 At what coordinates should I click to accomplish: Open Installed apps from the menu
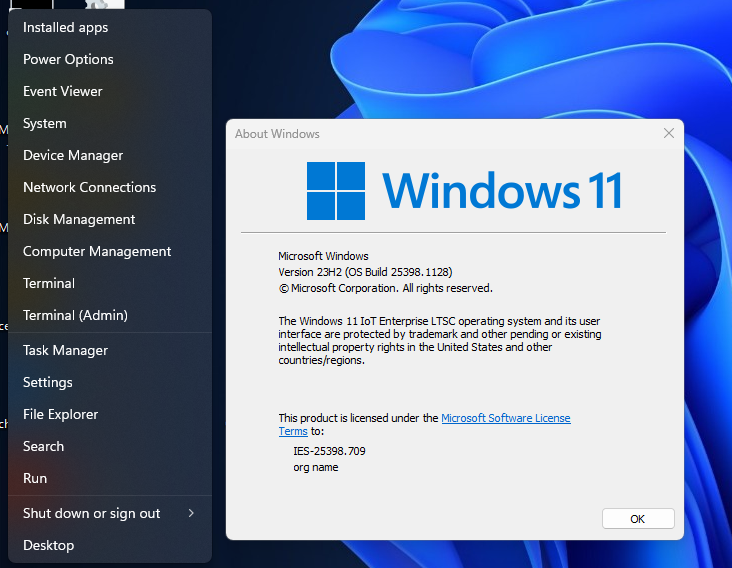pyautogui.click(x=110, y=28)
